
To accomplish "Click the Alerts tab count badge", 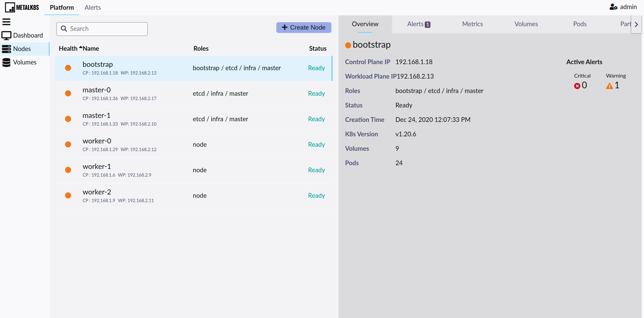I will coord(427,25).
